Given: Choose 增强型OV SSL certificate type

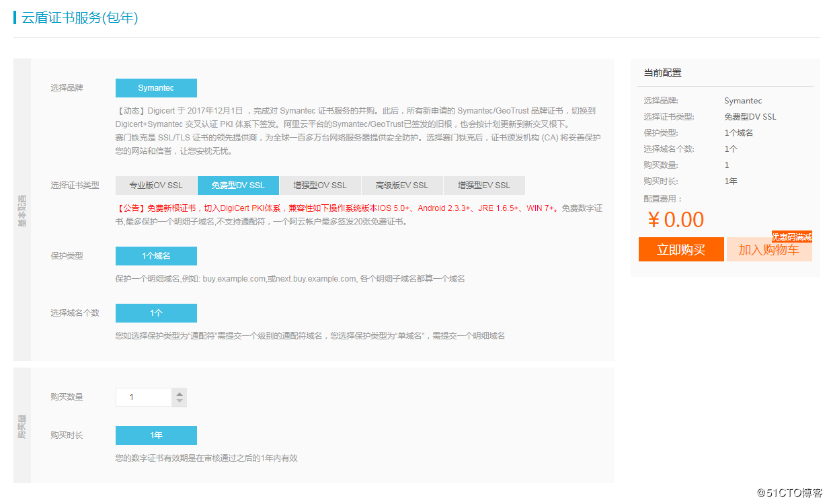Looking at the screenshot, I should (x=320, y=185).
